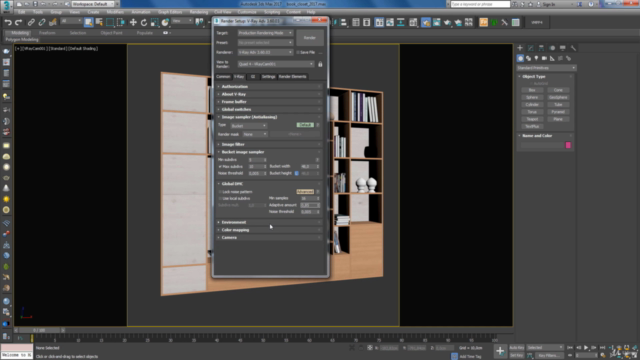Activate the Select and Place tool
The width and height of the screenshot is (640, 360).
[165, 22]
